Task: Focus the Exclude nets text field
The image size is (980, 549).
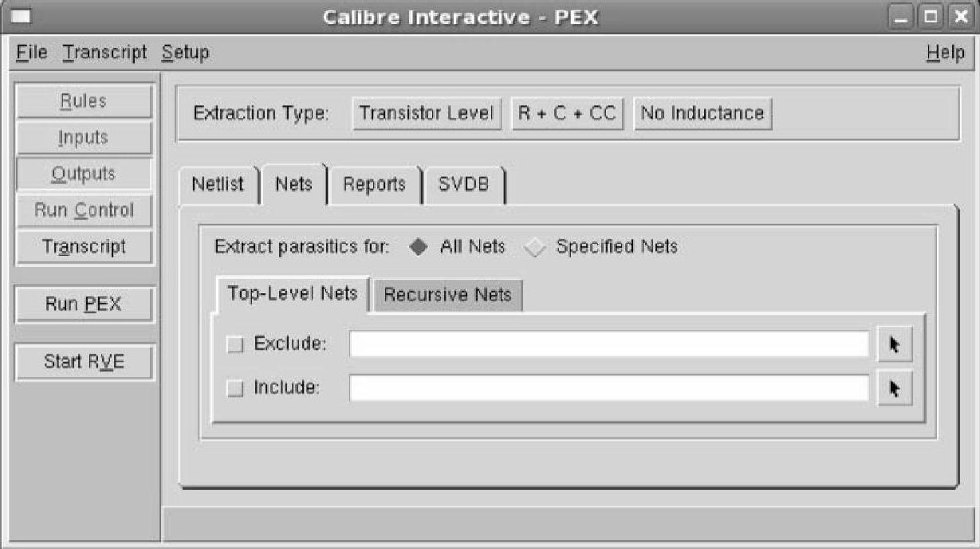Action: (x=609, y=345)
